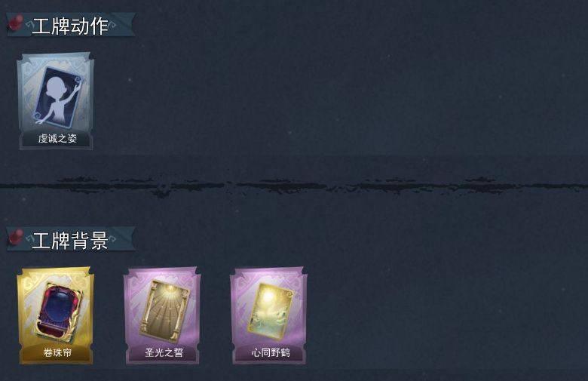The image size is (588, 381).
Task: Click the white silhouette figure card art
Action: pyautogui.click(x=58, y=96)
